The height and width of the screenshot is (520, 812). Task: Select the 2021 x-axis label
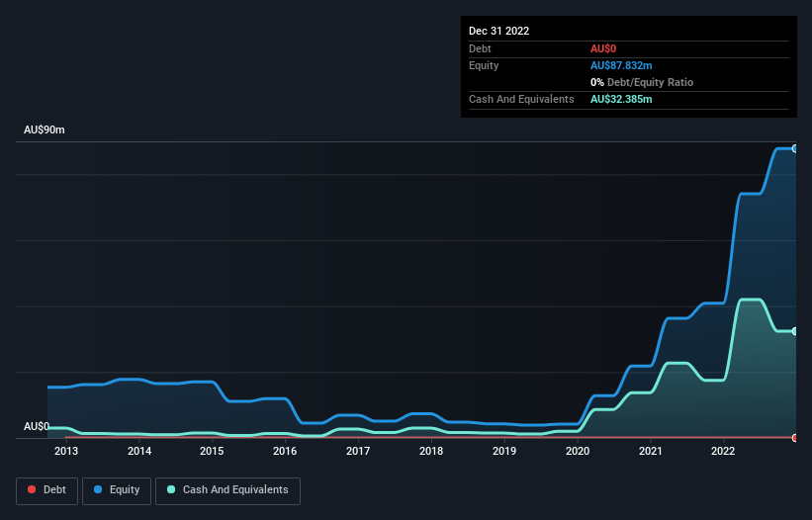[651, 451]
